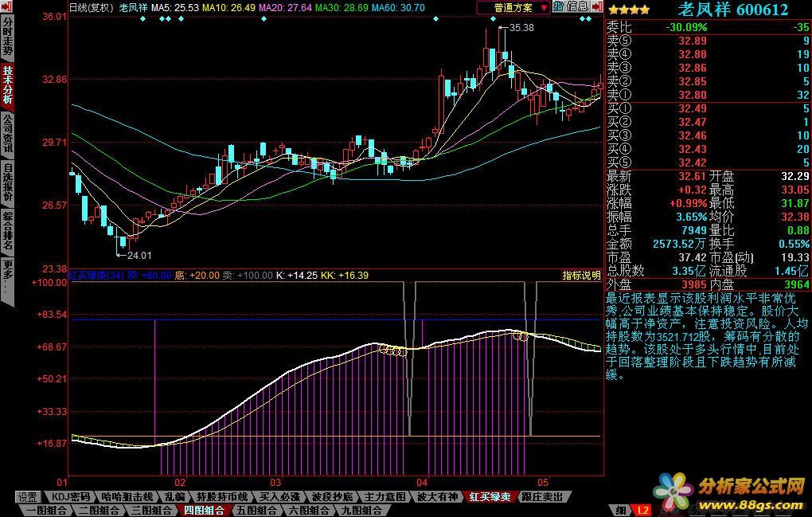Viewport: 812px width, 517px height.
Task: Open the 持股持币线 indicator tab
Action: point(223,497)
